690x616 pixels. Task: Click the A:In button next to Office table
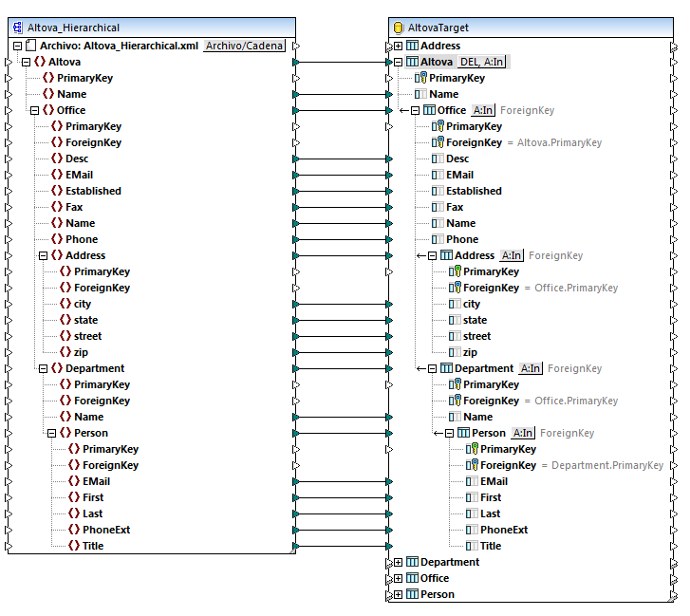(483, 110)
